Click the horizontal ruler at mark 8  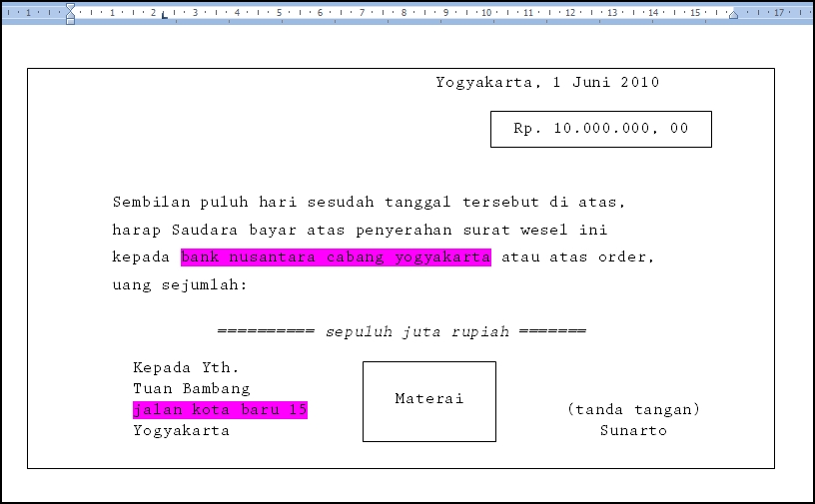pyautogui.click(x=404, y=12)
